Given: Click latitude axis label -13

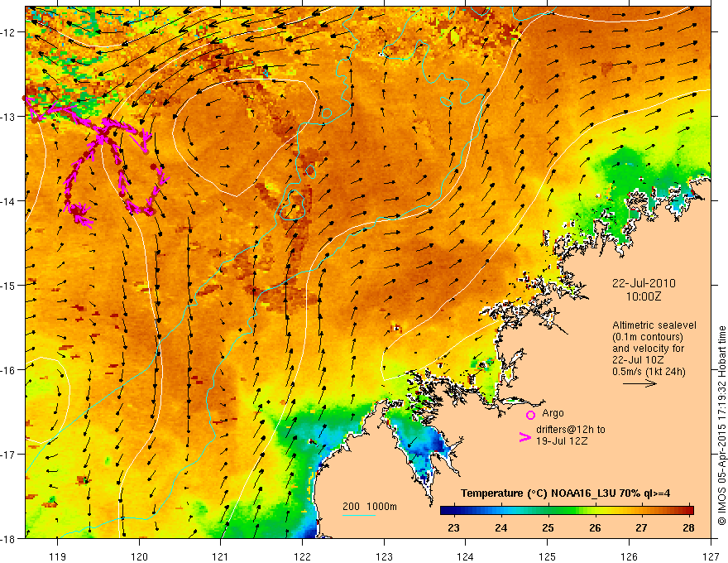Looking at the screenshot, I should coord(8,117).
